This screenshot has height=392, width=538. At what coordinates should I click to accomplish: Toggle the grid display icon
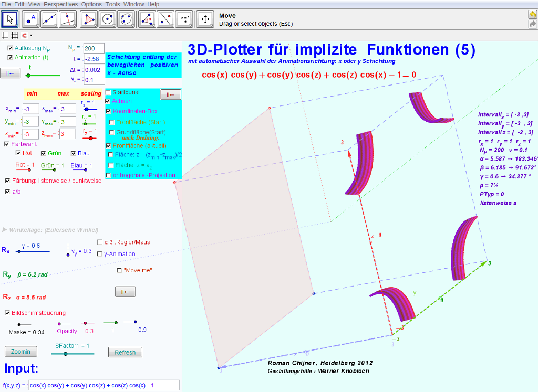click(x=15, y=36)
